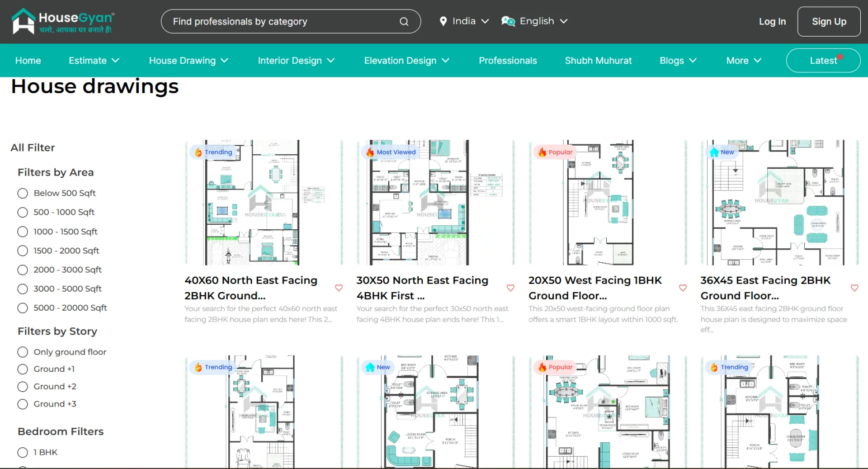Click the language translate icon
This screenshot has width=868, height=469.
pos(508,21)
